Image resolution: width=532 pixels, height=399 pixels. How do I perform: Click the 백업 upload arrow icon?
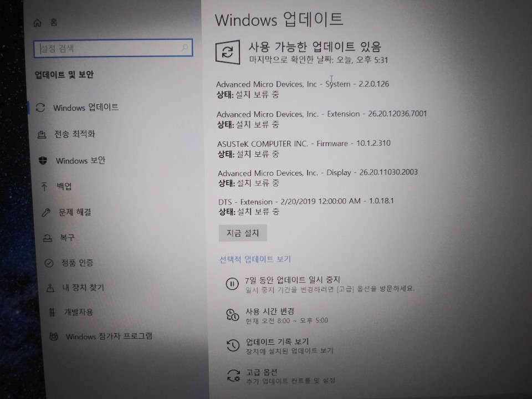point(44,186)
